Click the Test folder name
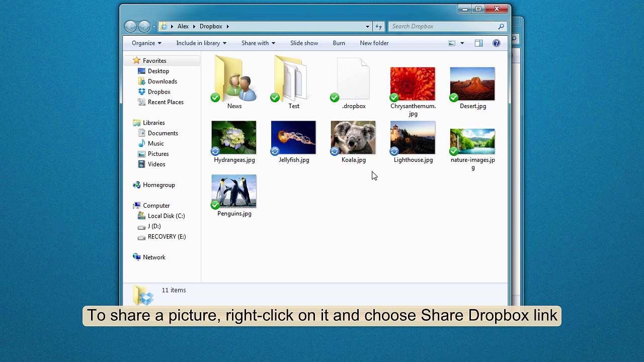Screen dimensions: 644x362 [x=294, y=106]
